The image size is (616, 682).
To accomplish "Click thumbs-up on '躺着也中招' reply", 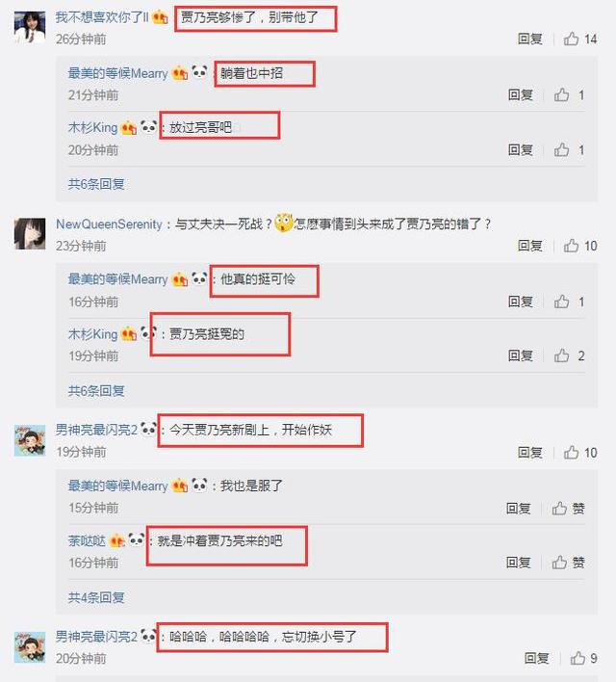I will (569, 94).
